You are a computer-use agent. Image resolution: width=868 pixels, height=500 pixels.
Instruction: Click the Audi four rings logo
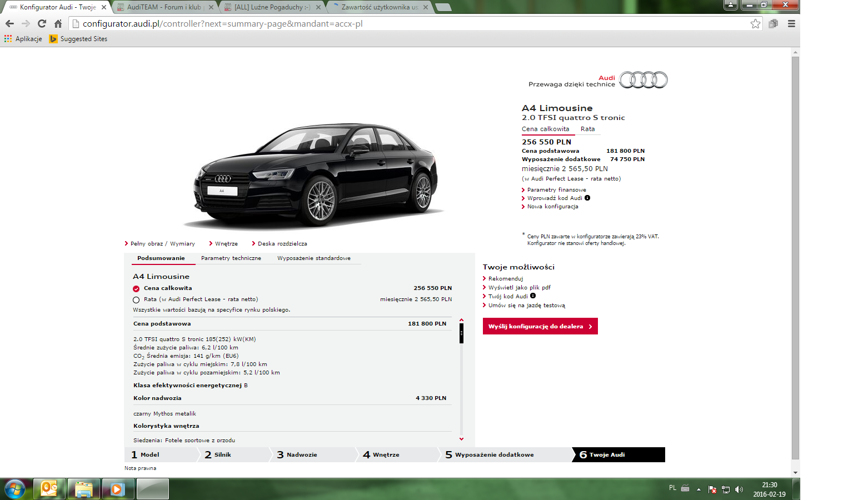(x=643, y=80)
